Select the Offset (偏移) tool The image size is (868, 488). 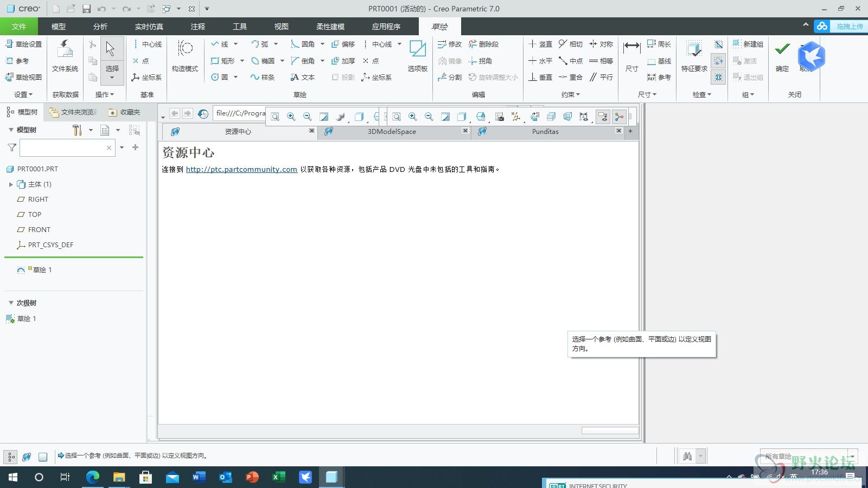coord(343,44)
